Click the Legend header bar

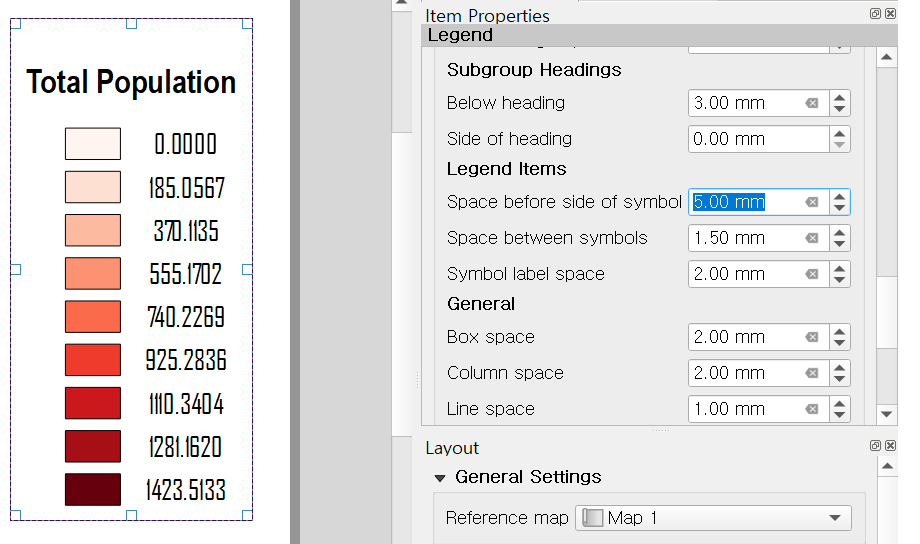tap(659, 35)
